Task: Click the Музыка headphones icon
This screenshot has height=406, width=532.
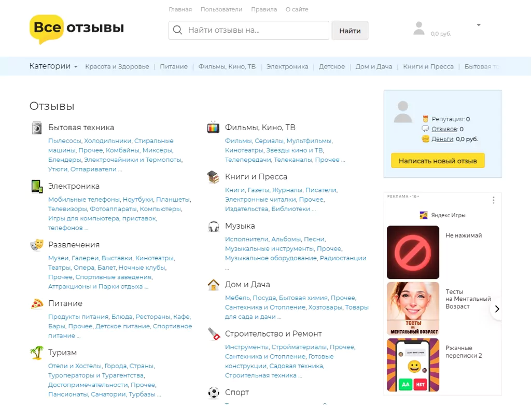Action: (x=214, y=226)
